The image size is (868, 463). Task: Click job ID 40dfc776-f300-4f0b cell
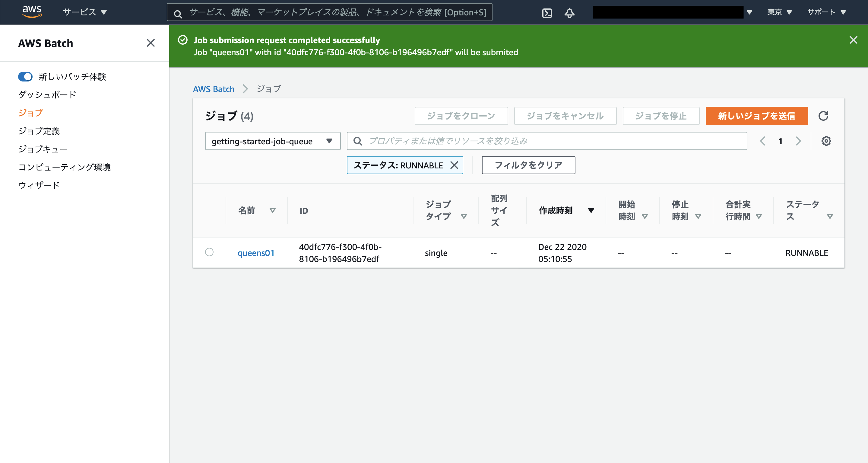(x=340, y=253)
